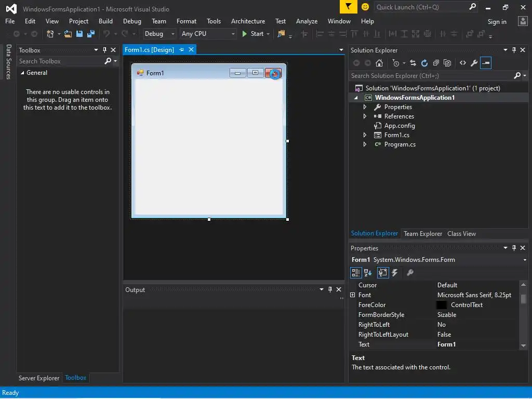Toggle the Form1.cs tab pin
The width and height of the screenshot is (532, 399).
point(181,50)
